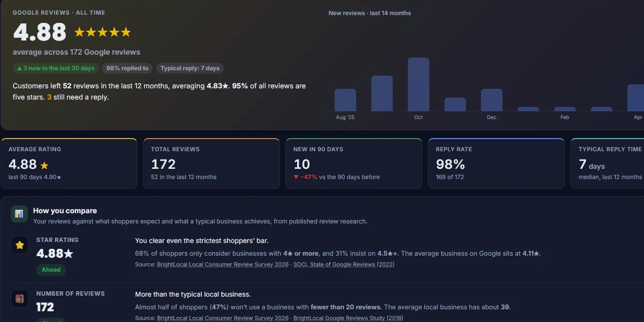Click You clear even the strictest shoppers' bar

click(202, 241)
